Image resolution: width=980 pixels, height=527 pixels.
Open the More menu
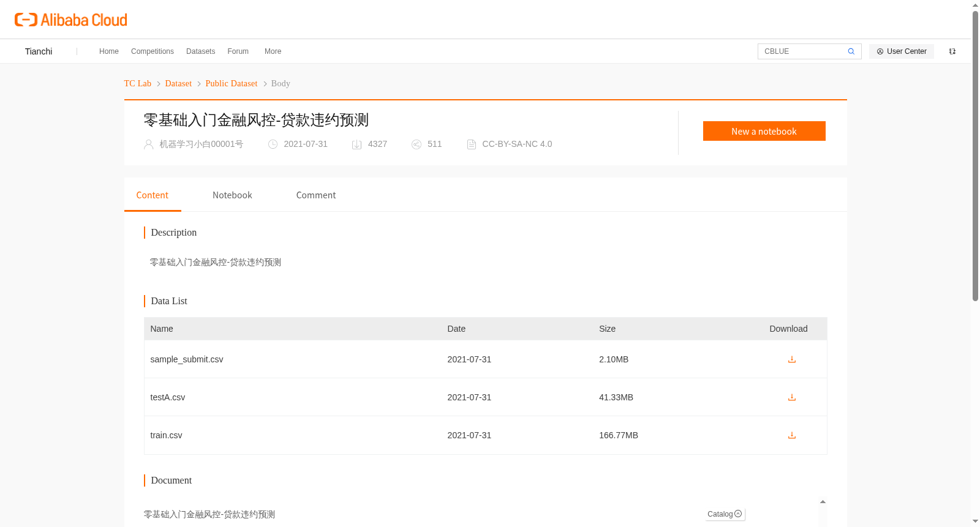(273, 51)
